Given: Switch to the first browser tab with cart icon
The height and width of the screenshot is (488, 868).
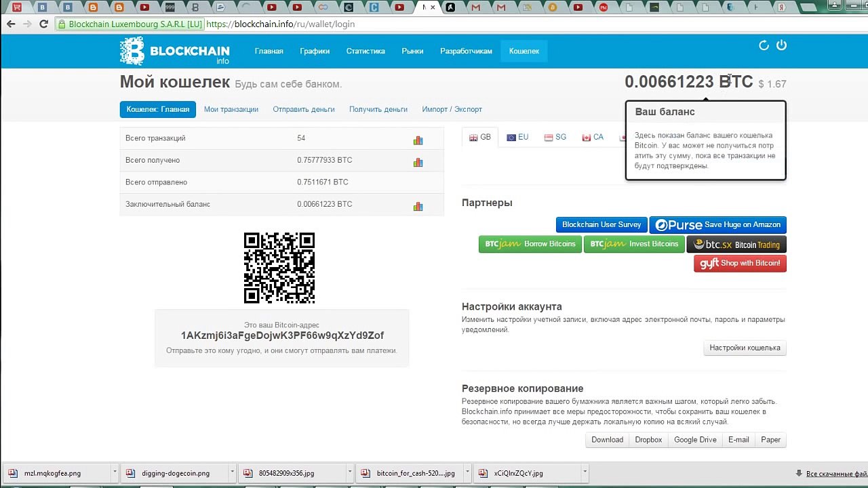Looking at the screenshot, I should tap(17, 7).
